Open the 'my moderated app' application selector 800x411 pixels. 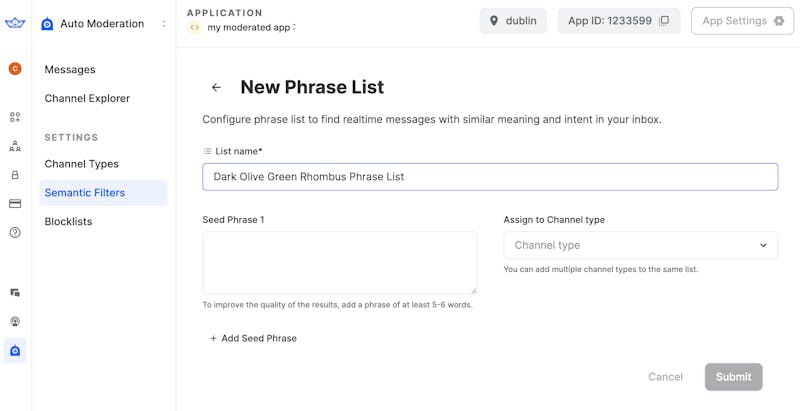tap(251, 28)
